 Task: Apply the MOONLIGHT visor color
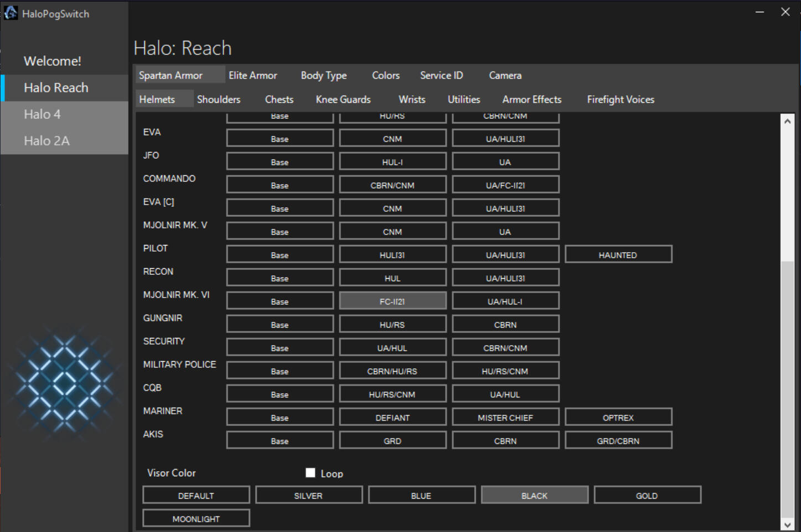(x=196, y=519)
